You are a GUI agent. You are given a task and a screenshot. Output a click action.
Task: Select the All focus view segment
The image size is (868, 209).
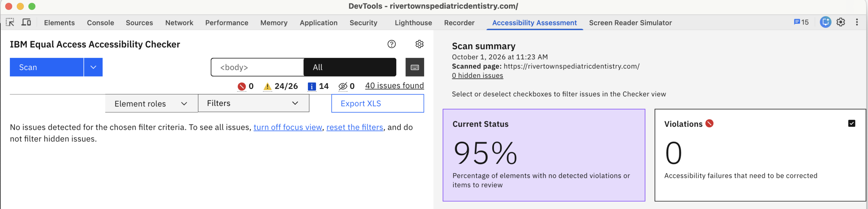350,67
